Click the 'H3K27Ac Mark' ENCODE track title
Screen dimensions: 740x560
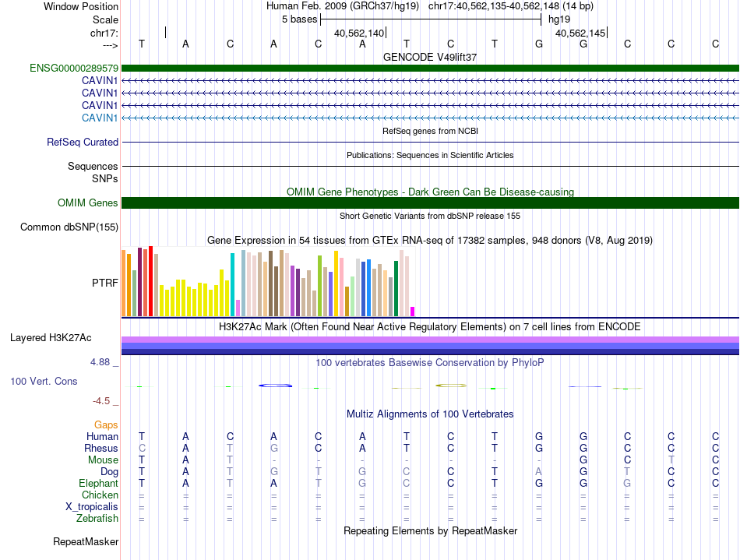[x=430, y=326]
